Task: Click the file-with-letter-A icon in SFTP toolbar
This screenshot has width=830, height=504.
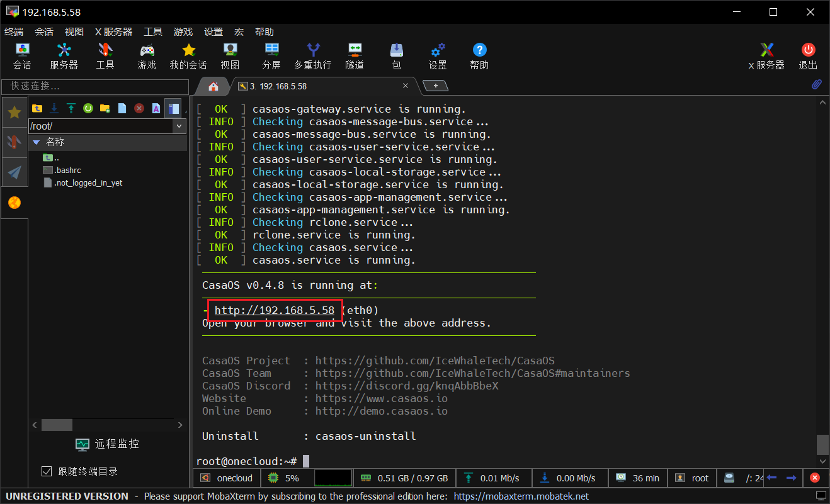Action: pos(156,108)
